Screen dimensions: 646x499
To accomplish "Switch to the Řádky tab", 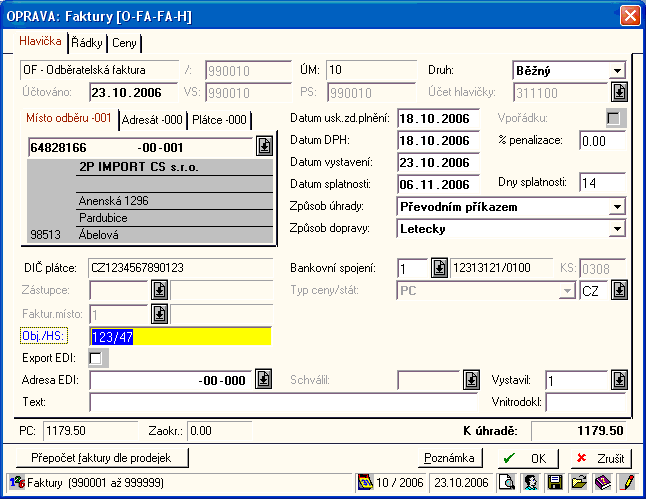I will coord(88,43).
